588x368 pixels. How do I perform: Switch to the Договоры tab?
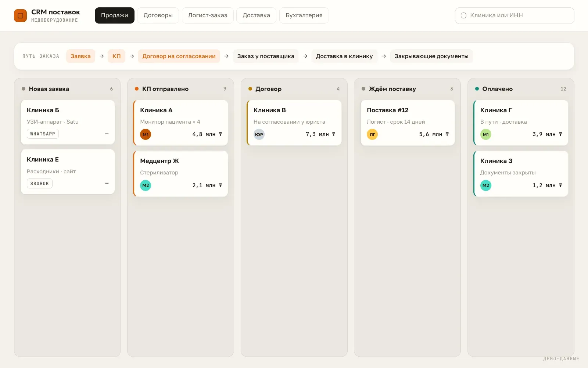158,15
